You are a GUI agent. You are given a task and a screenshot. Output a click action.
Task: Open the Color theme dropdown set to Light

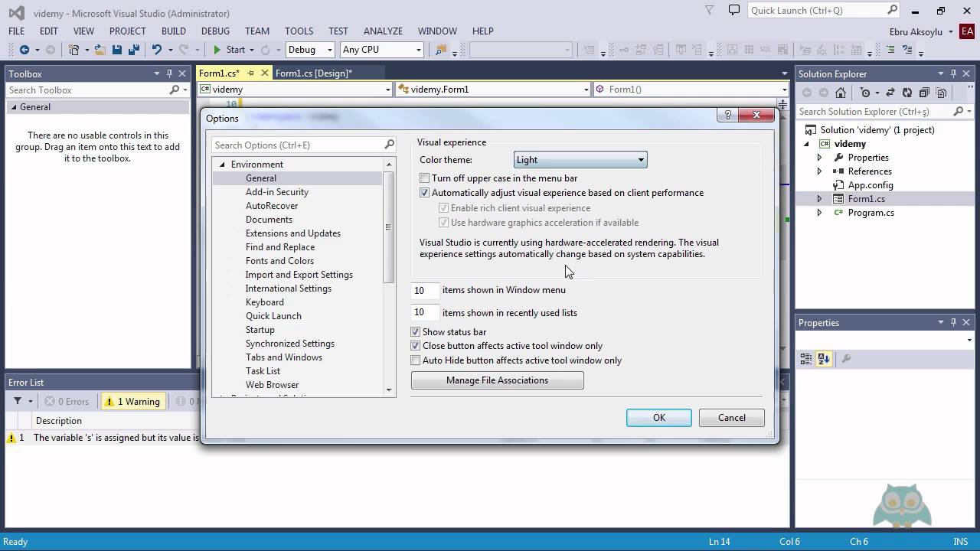pyautogui.click(x=580, y=160)
